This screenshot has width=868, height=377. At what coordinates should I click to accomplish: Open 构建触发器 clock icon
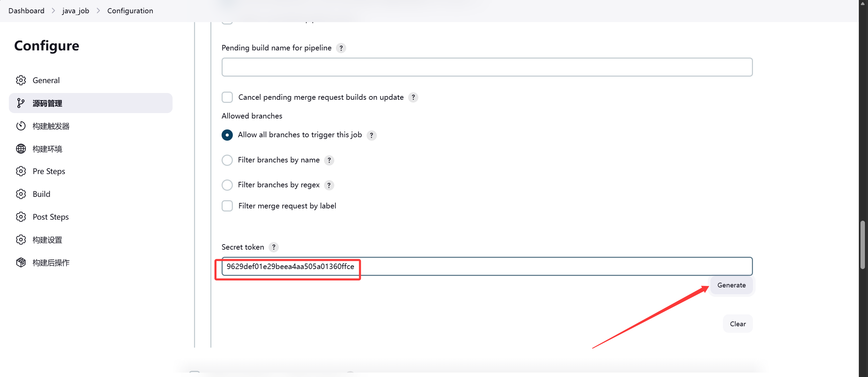pyautogui.click(x=21, y=126)
